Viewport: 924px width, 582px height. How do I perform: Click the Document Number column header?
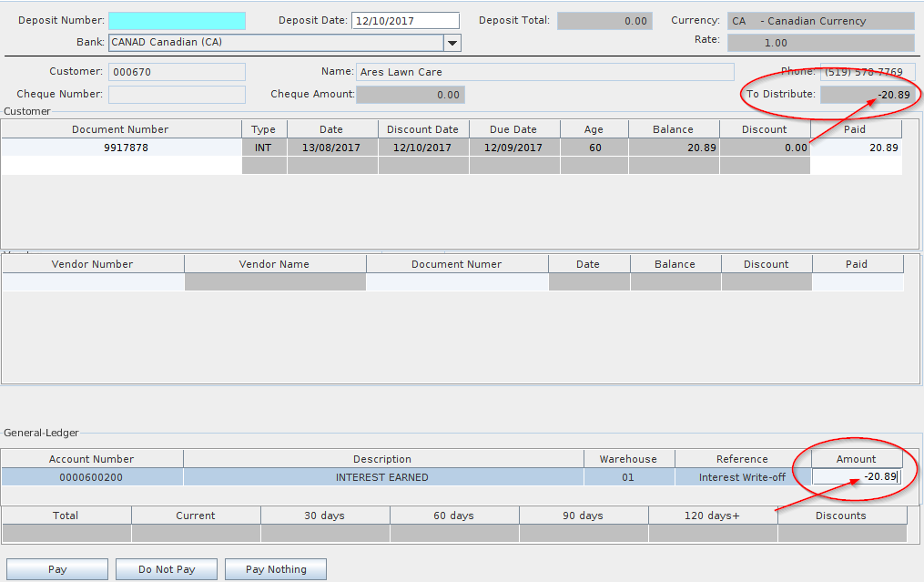(121, 129)
